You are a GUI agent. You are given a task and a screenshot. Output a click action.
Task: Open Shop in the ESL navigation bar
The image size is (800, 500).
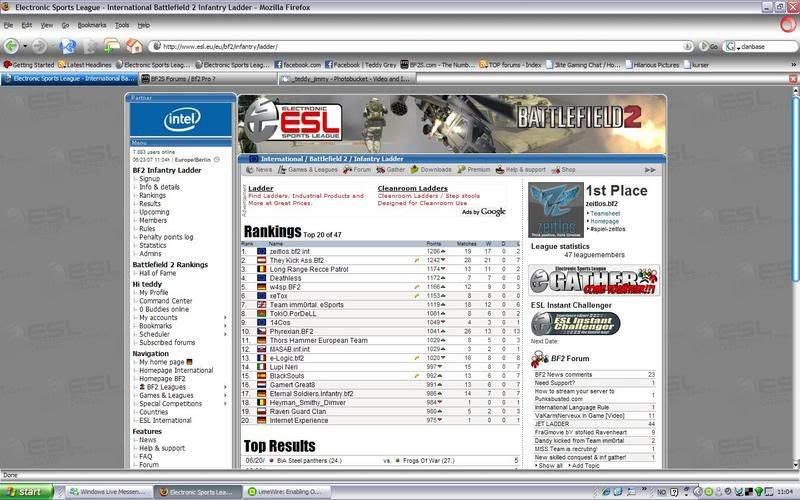[x=563, y=170]
